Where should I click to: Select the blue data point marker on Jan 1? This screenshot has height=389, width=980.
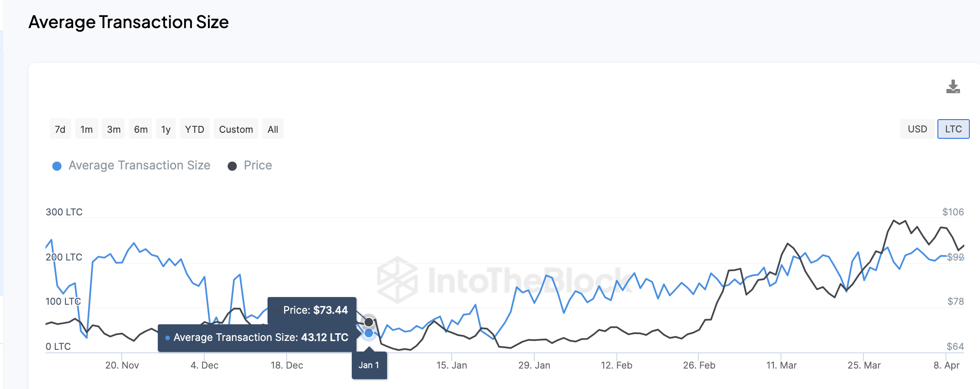368,333
